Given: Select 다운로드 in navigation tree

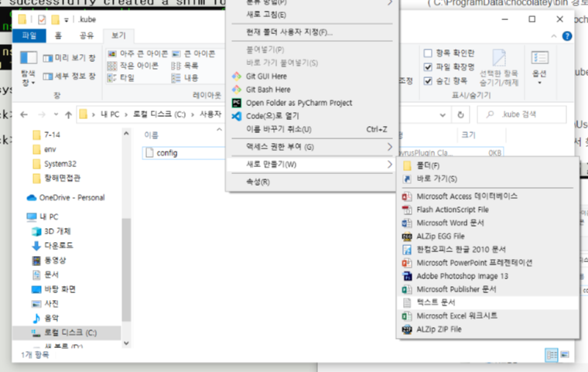Looking at the screenshot, I should tap(59, 246).
